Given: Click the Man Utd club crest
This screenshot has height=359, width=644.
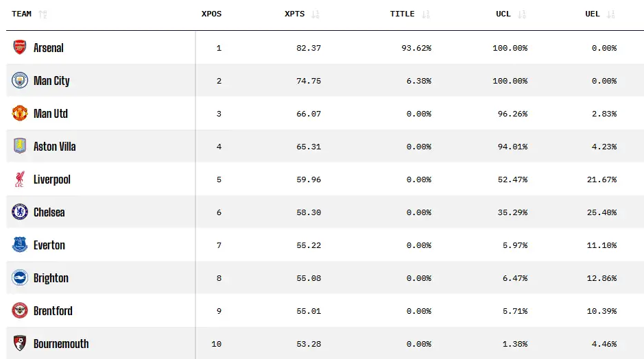Looking at the screenshot, I should pyautogui.click(x=20, y=113).
